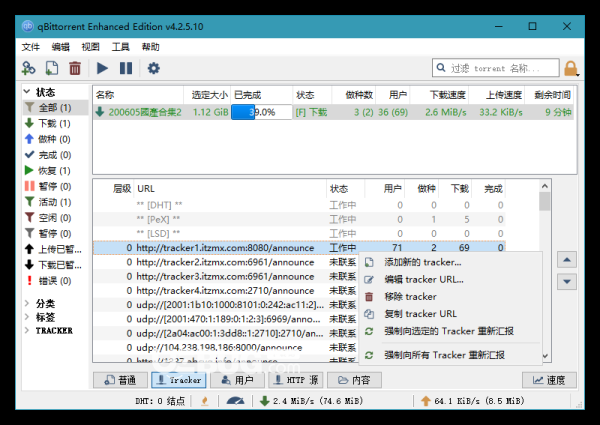Screen dimensions: 600x425
Task: Select tracker1.itzmx.com:8080 tracker row
Action: pyautogui.click(x=299, y=248)
